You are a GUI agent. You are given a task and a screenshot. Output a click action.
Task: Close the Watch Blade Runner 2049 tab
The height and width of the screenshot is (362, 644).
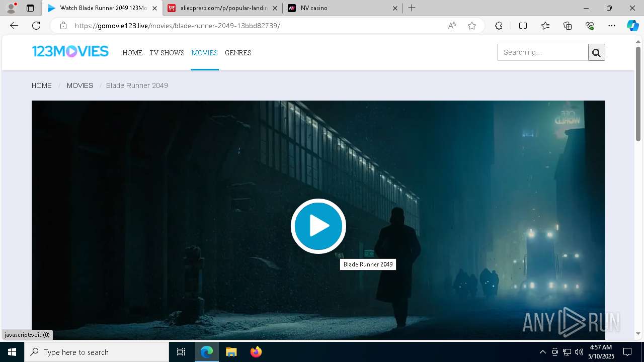[x=154, y=8]
